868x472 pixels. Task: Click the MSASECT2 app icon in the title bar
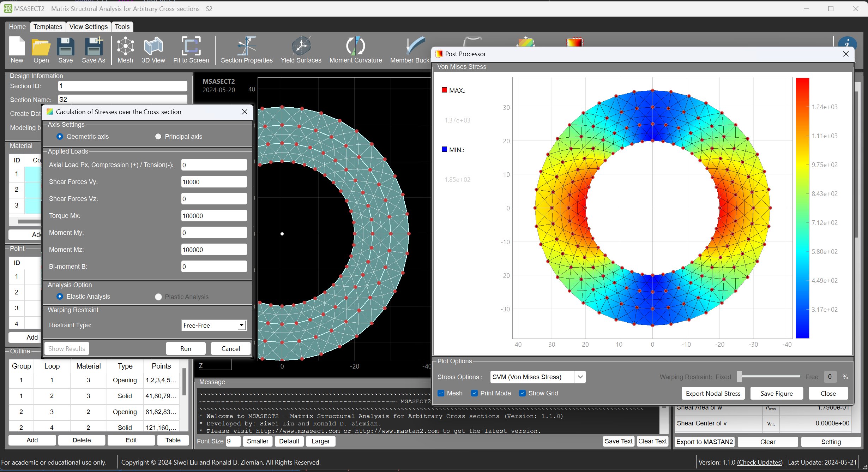pos(8,8)
